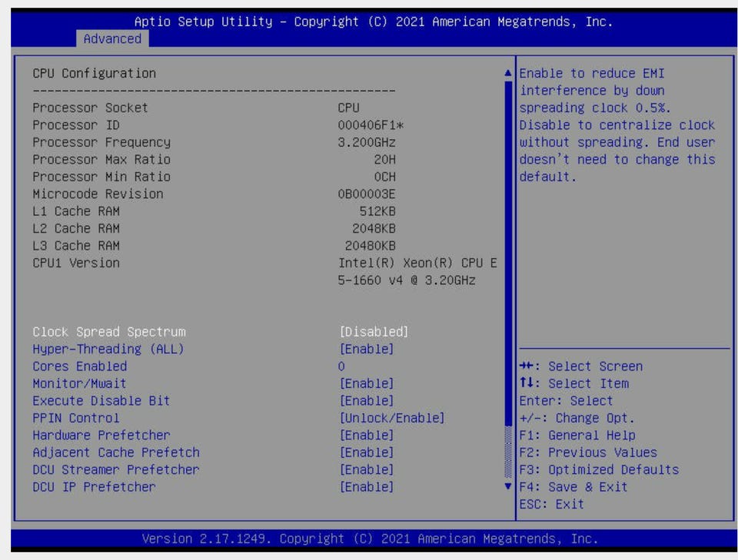This screenshot has height=560, width=738.
Task: Select the Monitor/Mwait label
Action: pyautogui.click(x=79, y=383)
